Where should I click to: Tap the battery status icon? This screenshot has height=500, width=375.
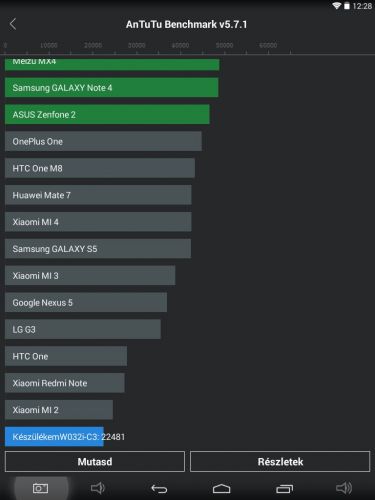coord(347,6)
